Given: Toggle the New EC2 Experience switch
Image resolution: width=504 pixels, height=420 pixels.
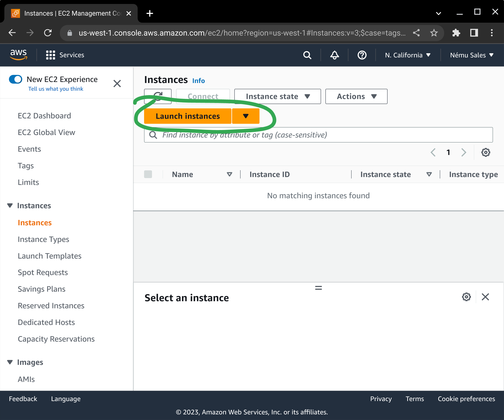Looking at the screenshot, I should point(16,79).
